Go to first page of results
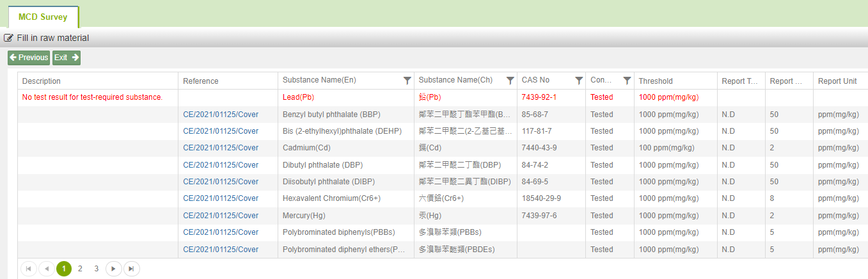Screen dimensions: 868x279 pos(29,269)
